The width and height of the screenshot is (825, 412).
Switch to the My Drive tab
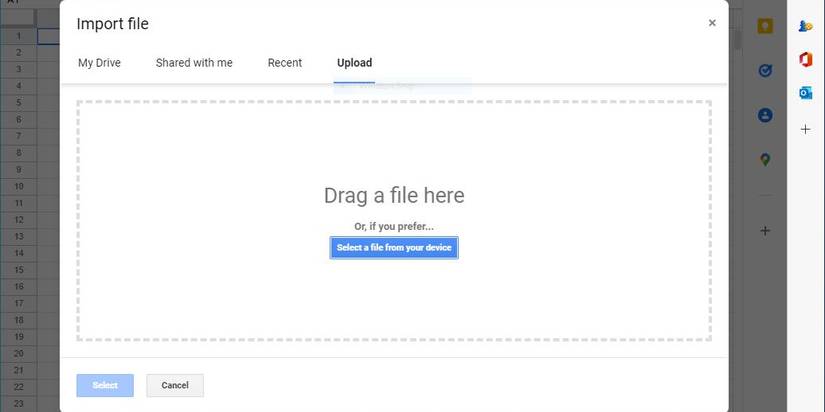(x=99, y=63)
